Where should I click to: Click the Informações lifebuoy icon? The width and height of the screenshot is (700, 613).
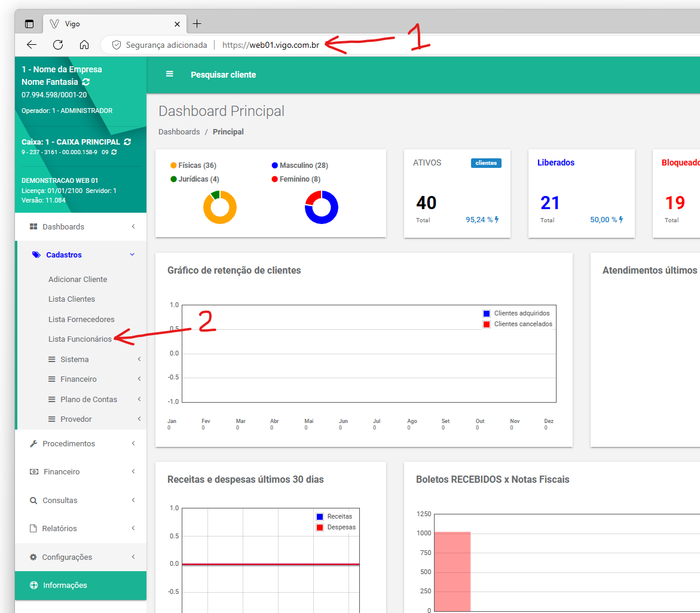[x=34, y=586]
